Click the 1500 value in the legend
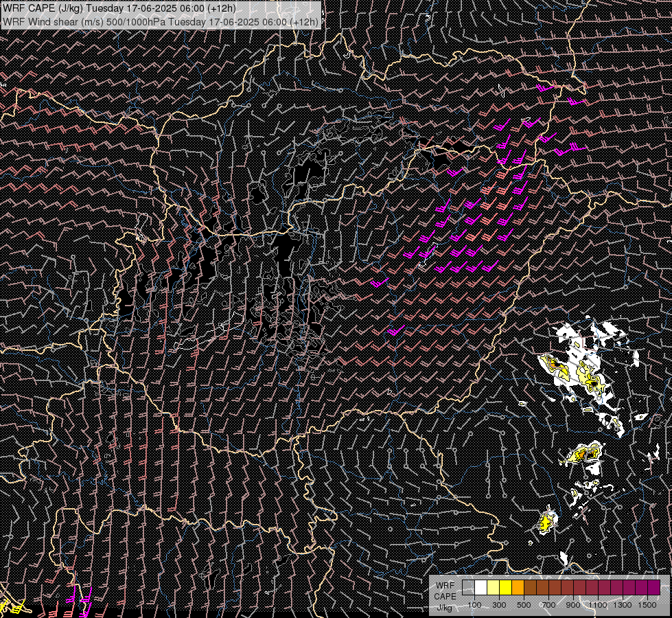 click(x=647, y=605)
